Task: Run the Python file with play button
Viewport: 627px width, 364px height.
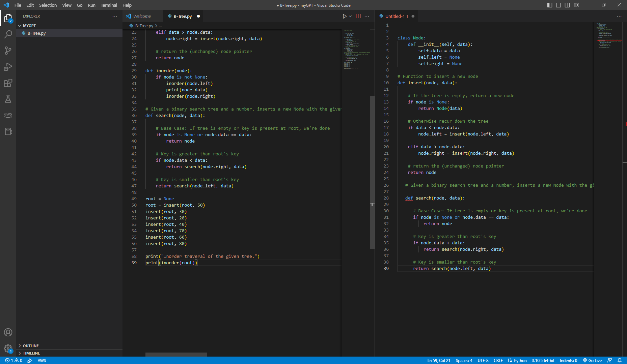Action: click(x=344, y=16)
